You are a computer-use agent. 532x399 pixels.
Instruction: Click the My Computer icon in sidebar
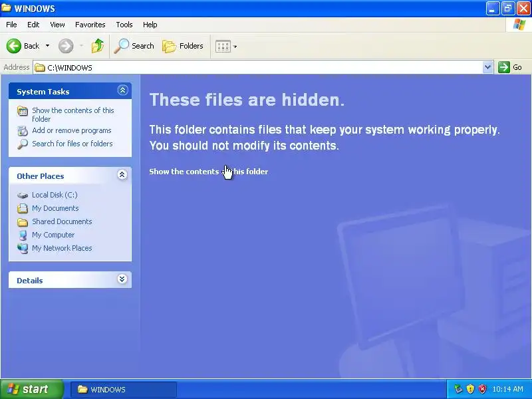tap(23, 235)
